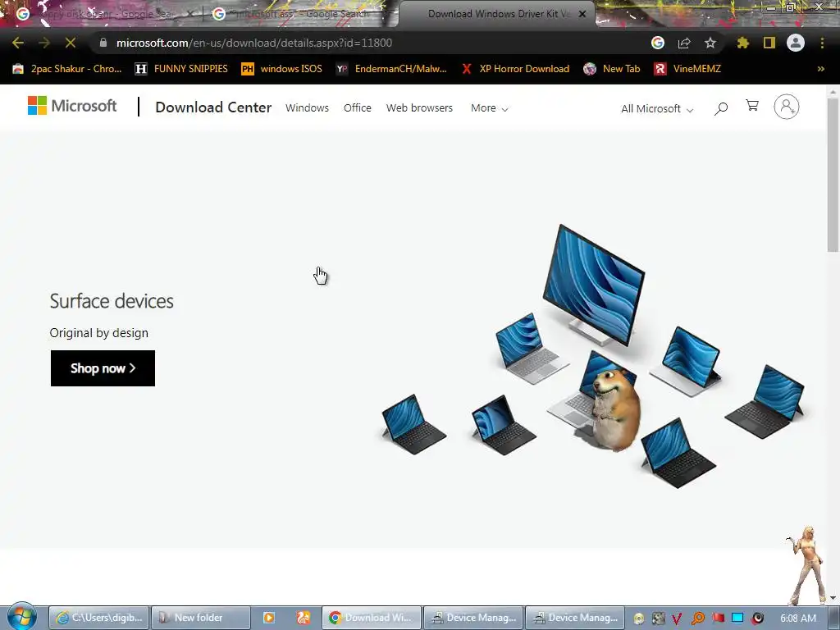840x630 pixels.
Task: Bookmark this page with the star icon
Action: tap(710, 43)
